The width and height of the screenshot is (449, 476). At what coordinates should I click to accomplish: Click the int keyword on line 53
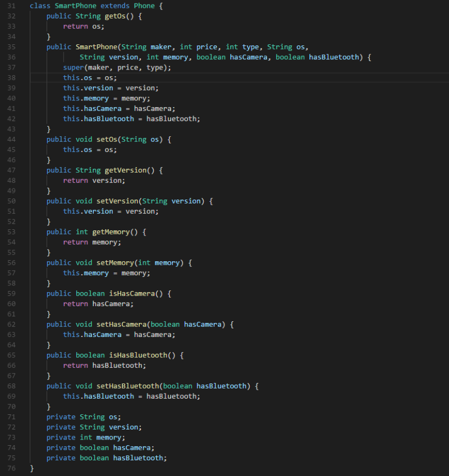tap(82, 232)
